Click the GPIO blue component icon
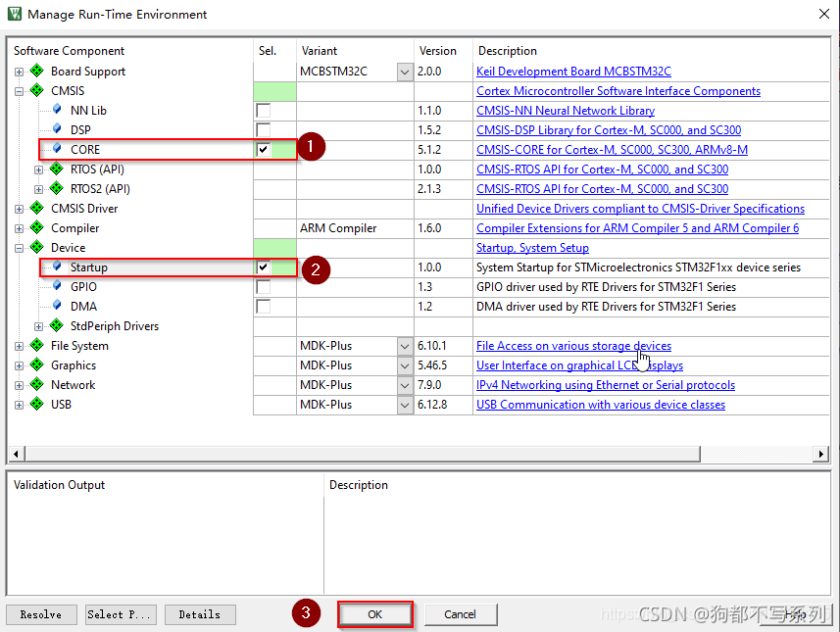 click(57, 286)
